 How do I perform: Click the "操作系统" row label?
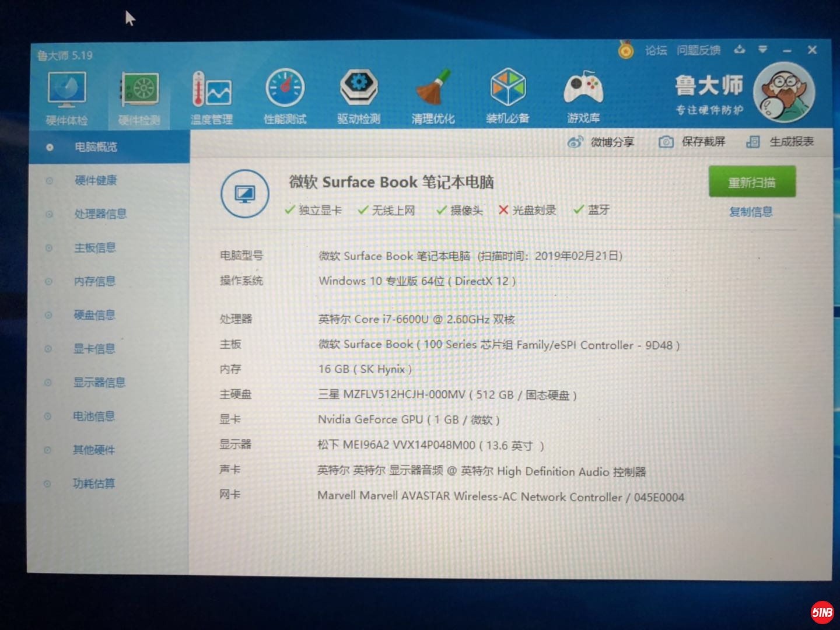242,281
